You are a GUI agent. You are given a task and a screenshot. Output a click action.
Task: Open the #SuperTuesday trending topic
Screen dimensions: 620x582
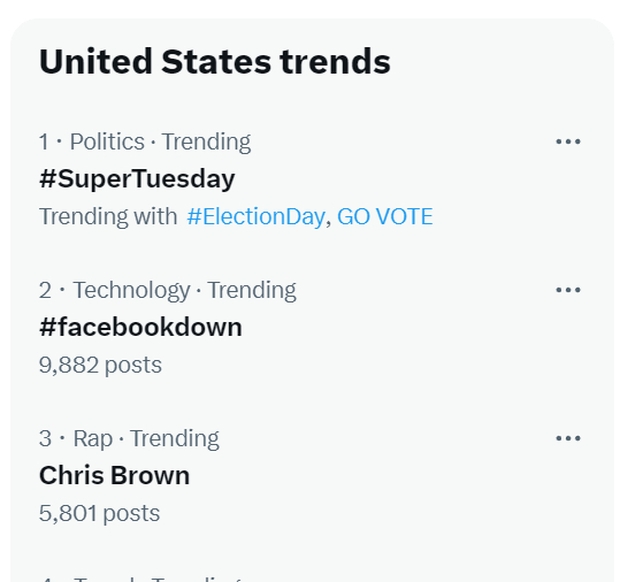pyautogui.click(x=137, y=179)
